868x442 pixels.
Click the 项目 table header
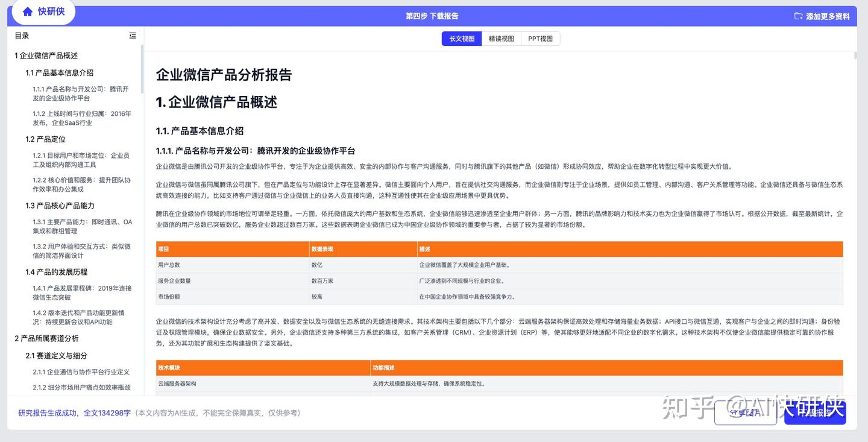233,249
